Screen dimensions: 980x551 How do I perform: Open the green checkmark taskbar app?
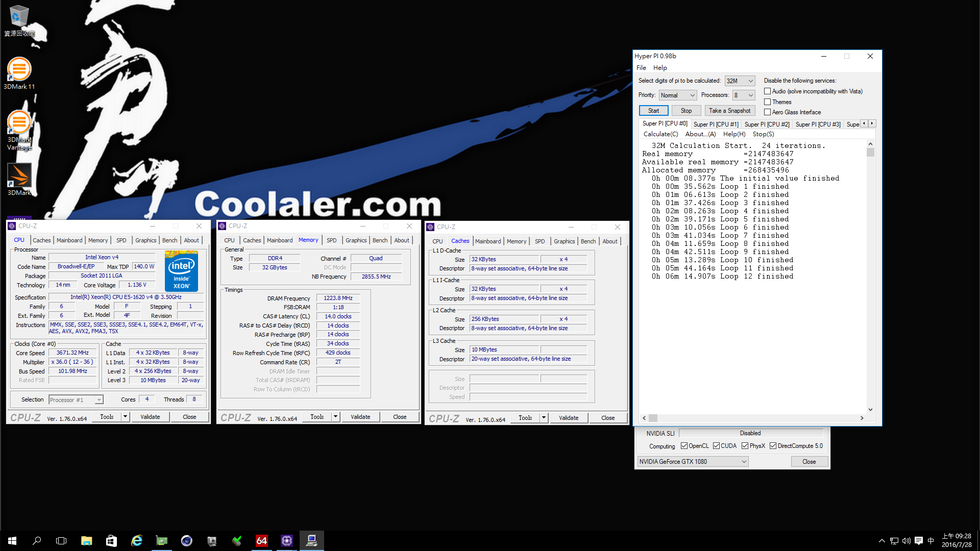(236, 541)
